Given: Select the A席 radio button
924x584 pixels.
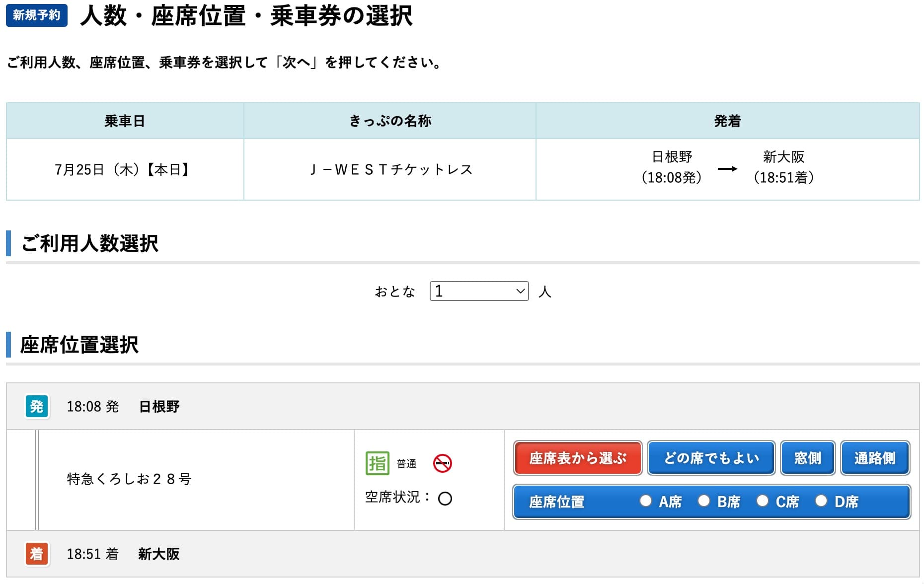Looking at the screenshot, I should [x=645, y=501].
